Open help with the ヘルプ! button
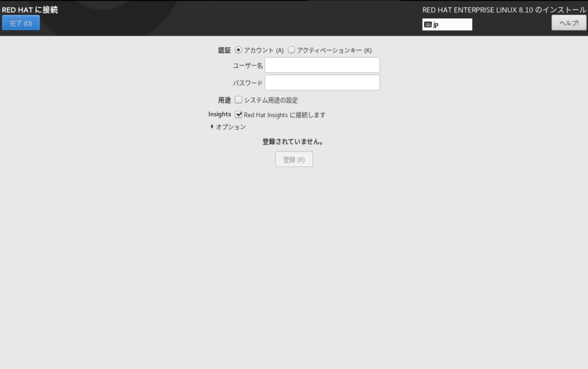 [568, 23]
